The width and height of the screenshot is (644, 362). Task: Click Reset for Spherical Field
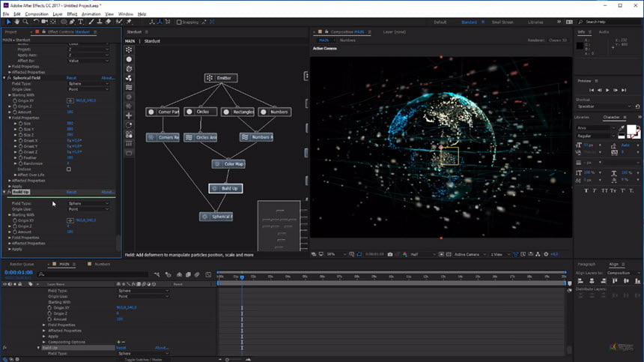click(x=71, y=78)
